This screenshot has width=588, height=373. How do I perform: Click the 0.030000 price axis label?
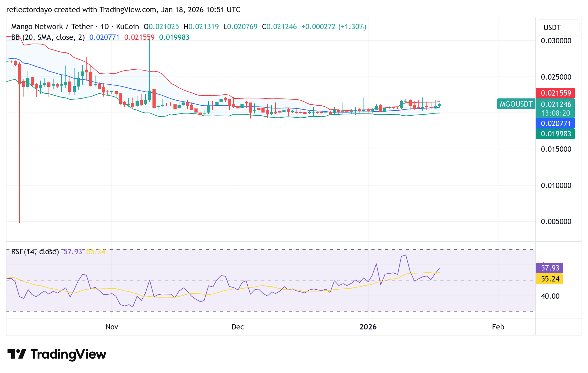[556, 41]
